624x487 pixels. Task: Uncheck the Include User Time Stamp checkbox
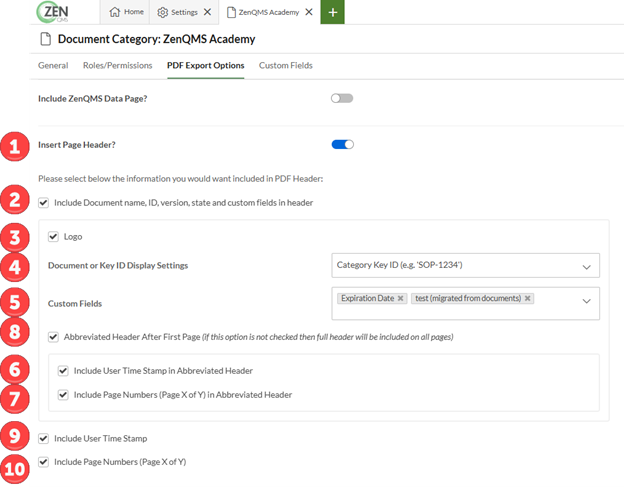pos(43,438)
